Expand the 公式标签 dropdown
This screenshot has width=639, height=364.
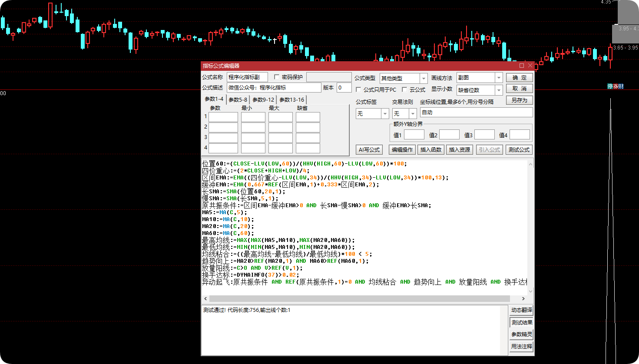click(x=385, y=113)
